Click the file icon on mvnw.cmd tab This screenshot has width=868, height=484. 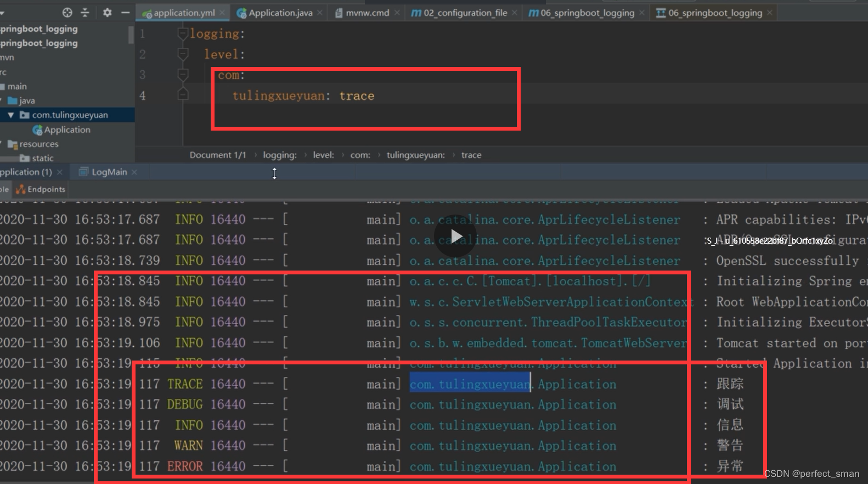(x=339, y=13)
